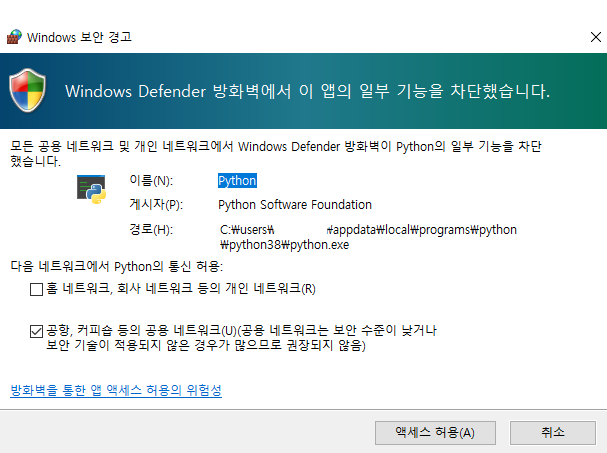Click the highlighted Python name field
This screenshot has height=453, width=607.
pyautogui.click(x=237, y=180)
